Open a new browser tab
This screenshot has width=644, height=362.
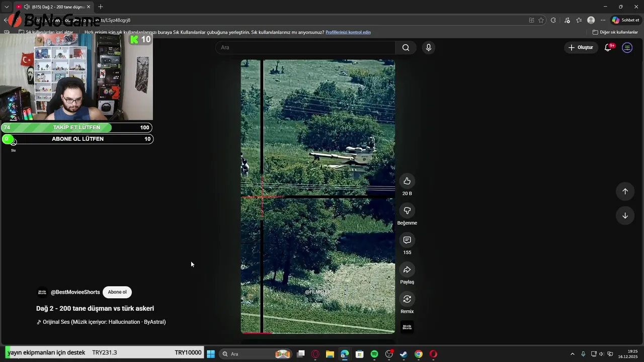click(101, 7)
